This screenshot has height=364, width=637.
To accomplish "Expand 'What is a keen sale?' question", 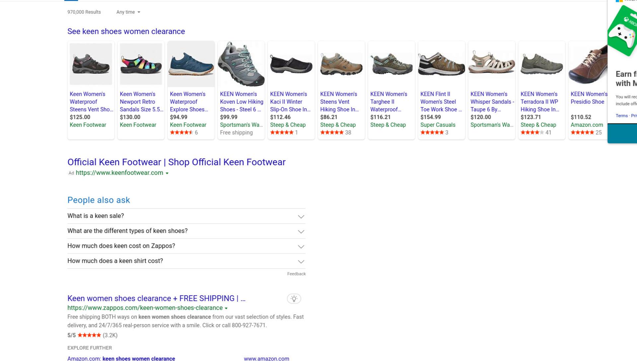I will (x=186, y=216).
